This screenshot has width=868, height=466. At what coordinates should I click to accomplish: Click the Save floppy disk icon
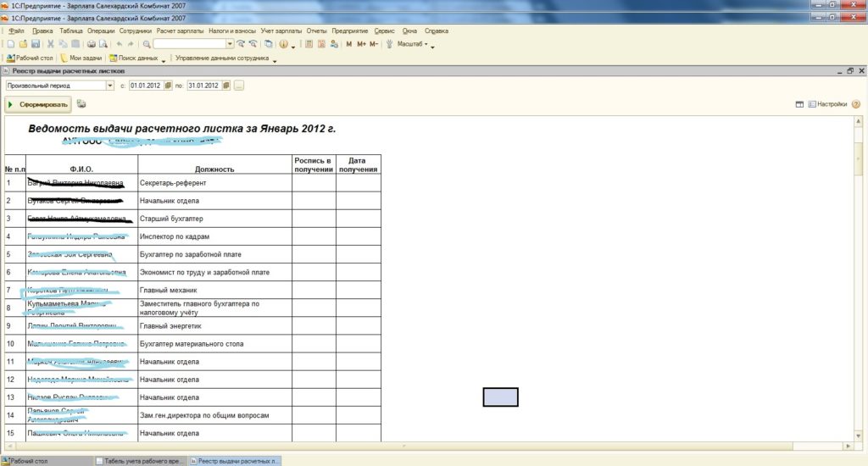(36, 43)
